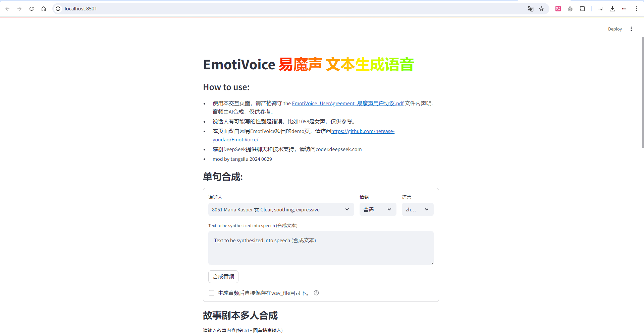Focus the synthesis text area
Image resolution: width=644 pixels, height=336 pixels.
[x=321, y=248]
